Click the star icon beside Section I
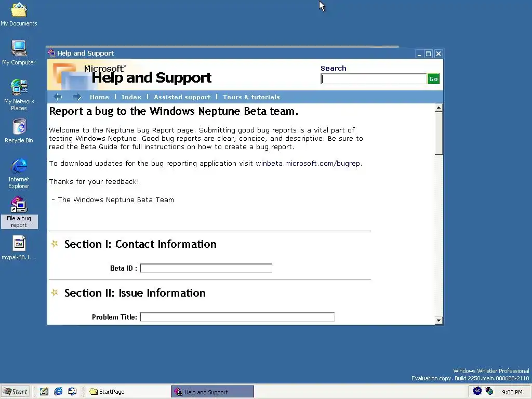The width and height of the screenshot is (532, 399). click(54, 244)
